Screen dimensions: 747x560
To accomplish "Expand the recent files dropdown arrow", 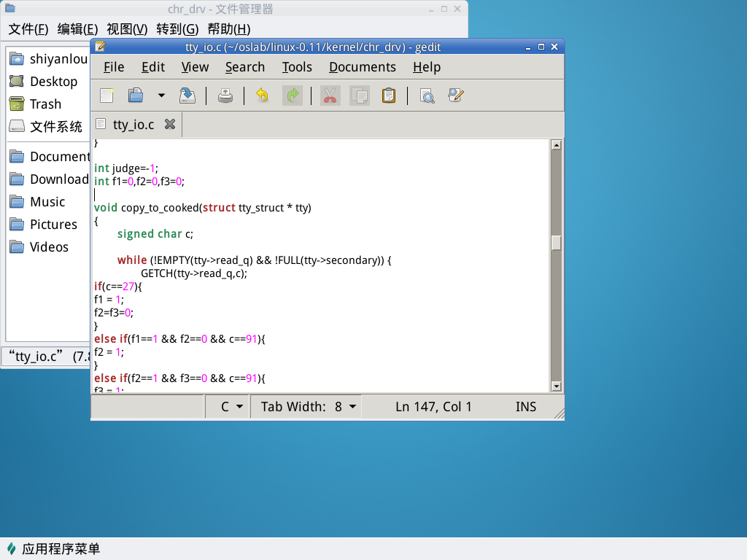I will point(161,96).
